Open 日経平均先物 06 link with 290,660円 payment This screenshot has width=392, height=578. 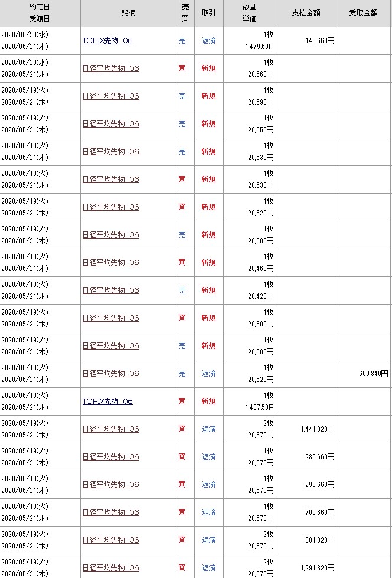click(x=111, y=485)
